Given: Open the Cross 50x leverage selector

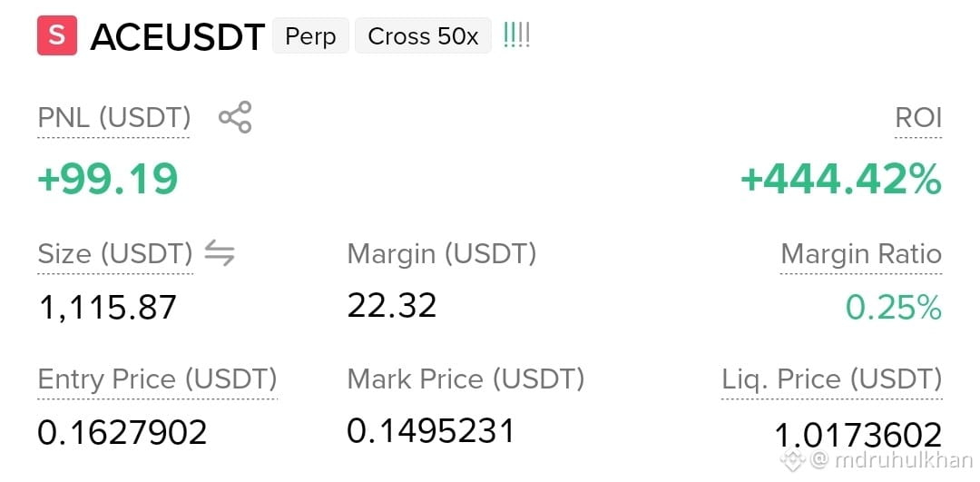Looking at the screenshot, I should (x=423, y=36).
